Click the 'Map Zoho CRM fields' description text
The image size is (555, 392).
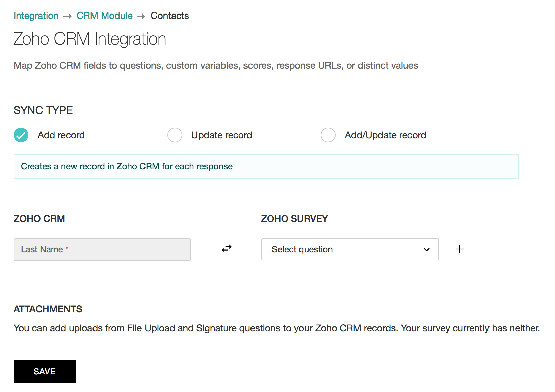tap(216, 65)
